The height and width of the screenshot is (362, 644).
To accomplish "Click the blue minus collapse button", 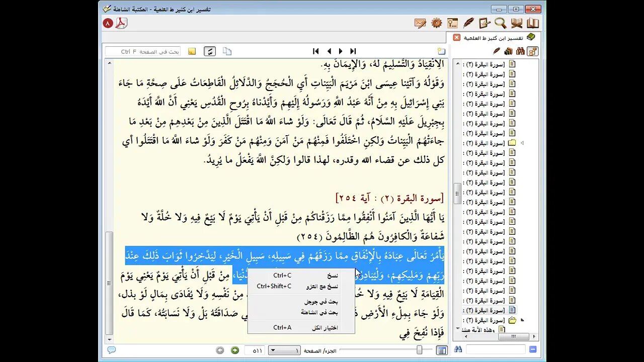I will click(x=533, y=349).
